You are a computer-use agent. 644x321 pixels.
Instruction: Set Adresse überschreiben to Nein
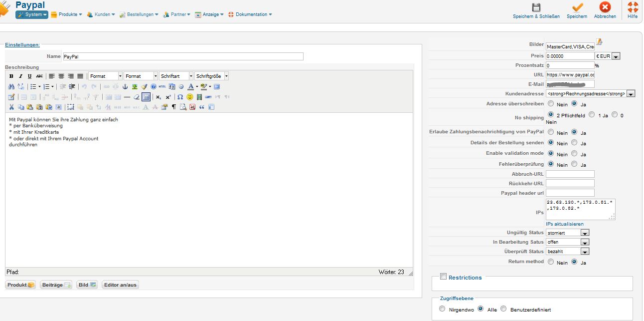point(551,104)
